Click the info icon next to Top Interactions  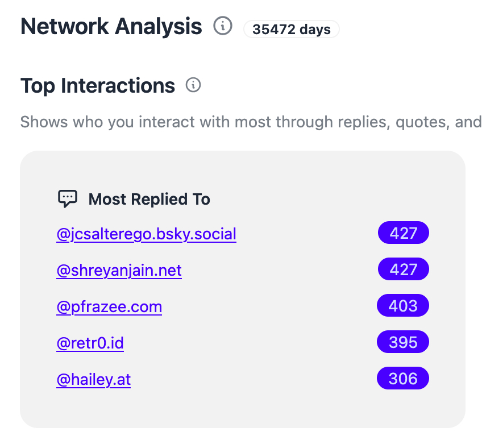(193, 85)
